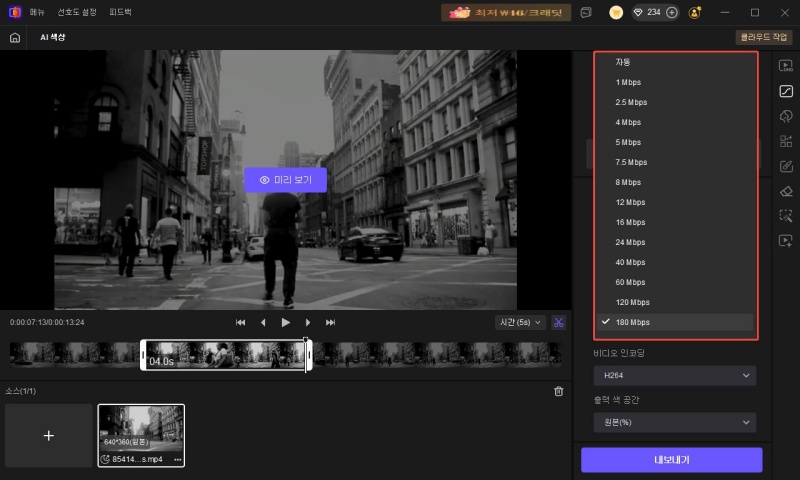Viewport: 800px width, 480px height.
Task: Click the left handle of the selected clip range
Action: pos(143,355)
